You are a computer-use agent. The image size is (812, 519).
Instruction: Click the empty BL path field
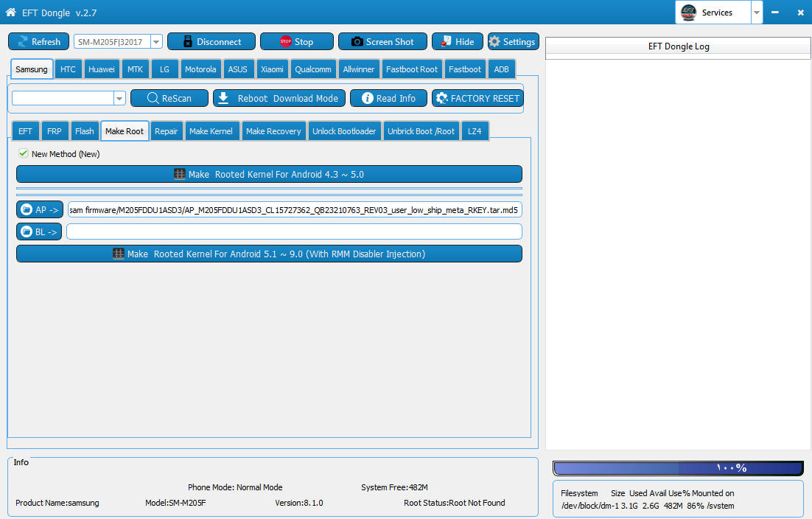(x=294, y=231)
